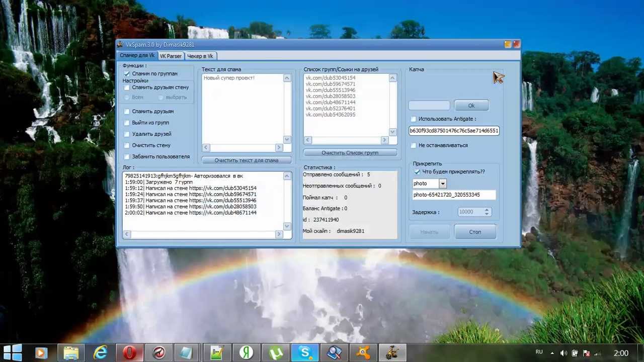
Task: Click the greyed 'Начать' button
Action: (429, 232)
